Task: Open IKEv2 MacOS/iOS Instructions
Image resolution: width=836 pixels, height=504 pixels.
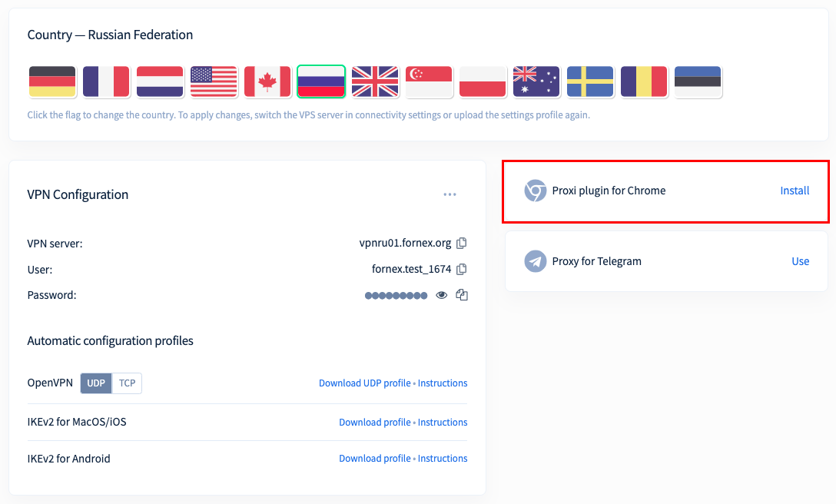Action: [x=443, y=422]
